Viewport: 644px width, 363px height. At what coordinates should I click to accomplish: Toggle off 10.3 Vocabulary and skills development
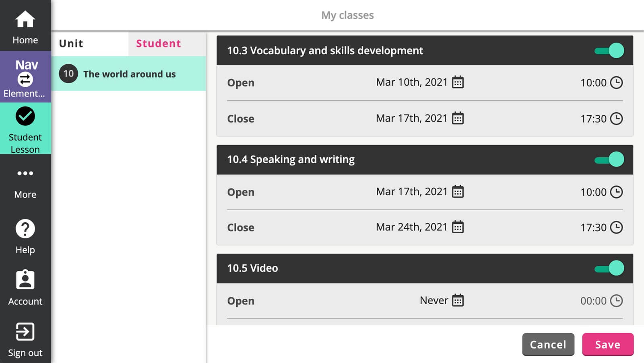tap(609, 51)
